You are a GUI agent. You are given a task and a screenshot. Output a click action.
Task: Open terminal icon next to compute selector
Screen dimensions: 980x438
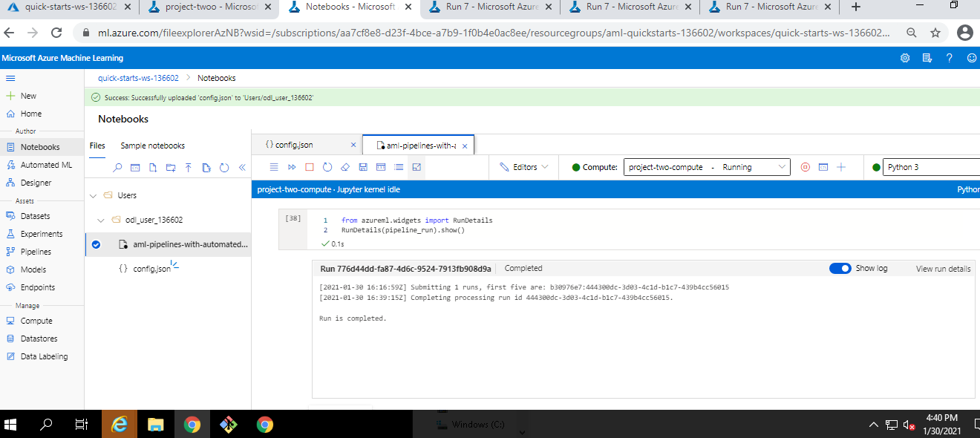pyautogui.click(x=823, y=167)
